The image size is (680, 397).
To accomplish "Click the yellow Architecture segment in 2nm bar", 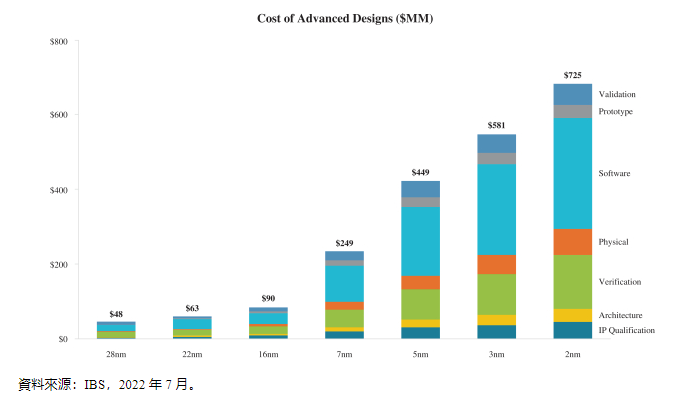I will (x=572, y=315).
